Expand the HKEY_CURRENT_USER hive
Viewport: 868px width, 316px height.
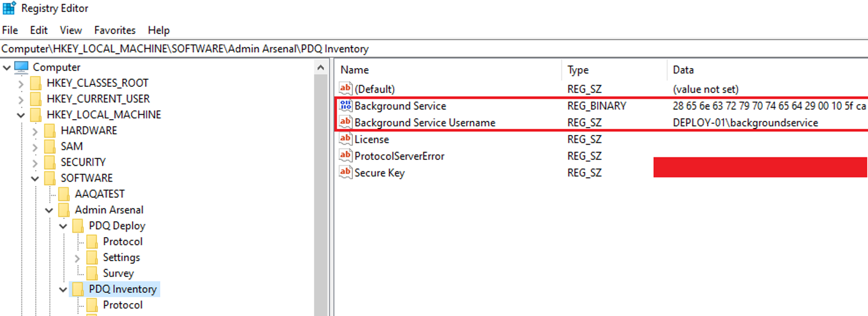(x=21, y=99)
